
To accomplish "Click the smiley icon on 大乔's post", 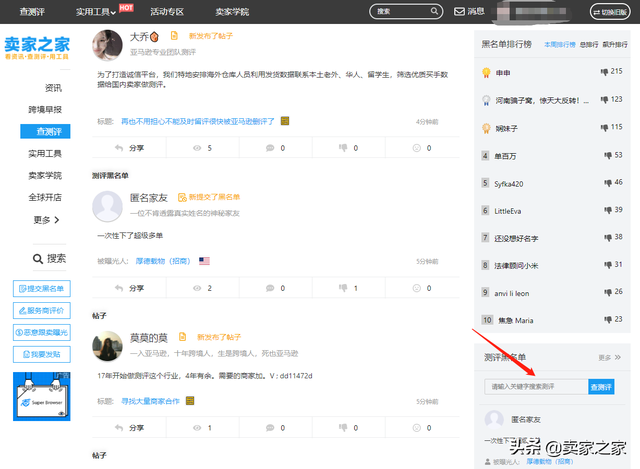I will [x=416, y=148].
